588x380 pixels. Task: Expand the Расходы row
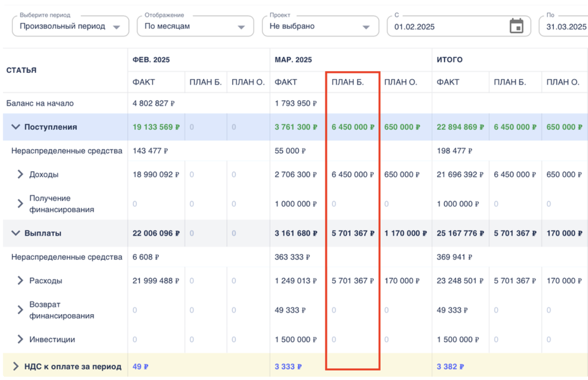[20, 280]
